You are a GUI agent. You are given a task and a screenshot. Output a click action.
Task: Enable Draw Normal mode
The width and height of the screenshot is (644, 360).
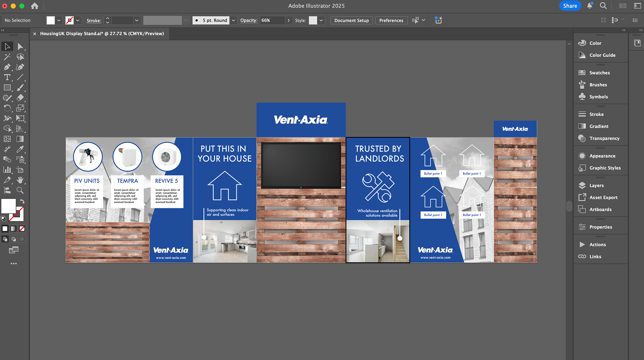[x=5, y=239]
